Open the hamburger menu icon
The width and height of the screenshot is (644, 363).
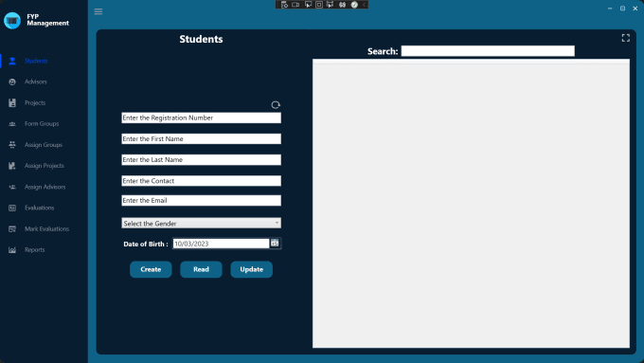tap(98, 11)
